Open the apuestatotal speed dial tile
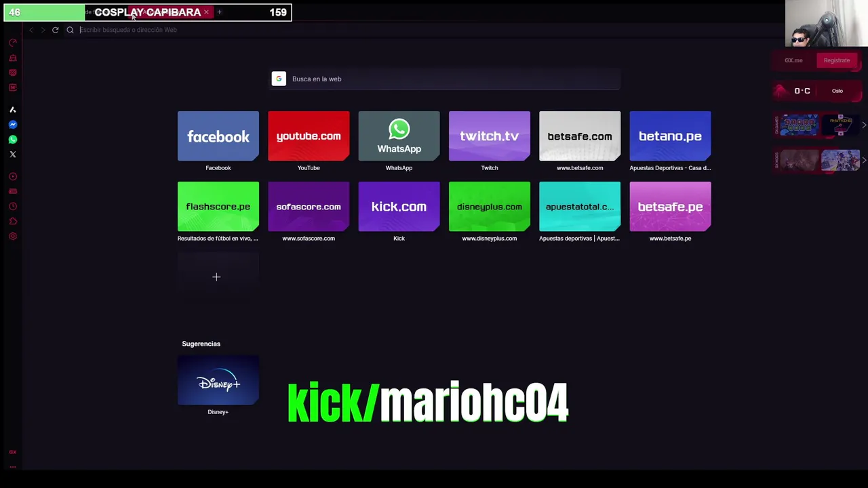The height and width of the screenshot is (488, 868). (x=580, y=207)
